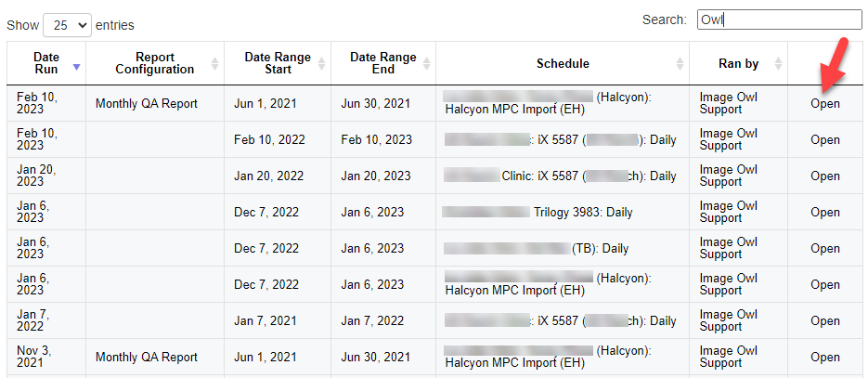Click the Date Run column header
The height and width of the screenshot is (378, 868).
(x=45, y=63)
